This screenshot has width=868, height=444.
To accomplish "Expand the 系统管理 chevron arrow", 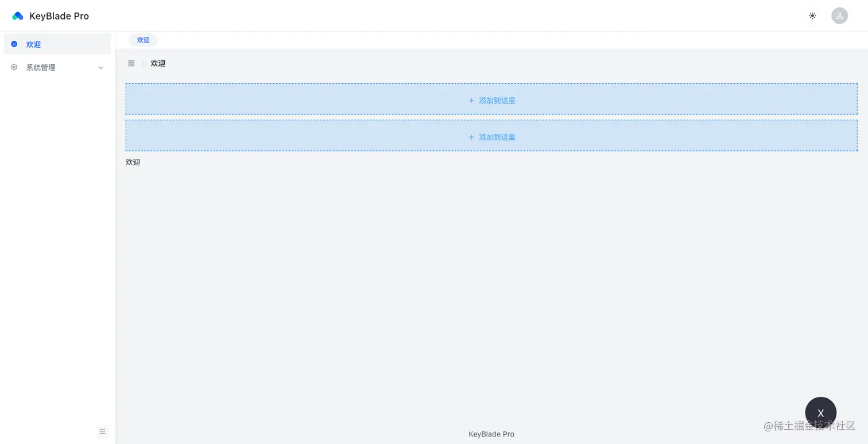I will pyautogui.click(x=101, y=68).
